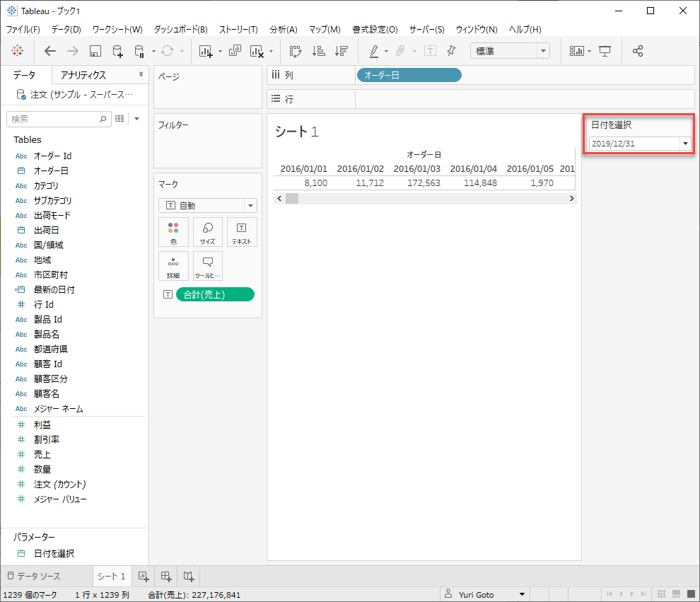The width and height of the screenshot is (700, 602).
Task: Select the データソース tab
Action: pos(40,577)
